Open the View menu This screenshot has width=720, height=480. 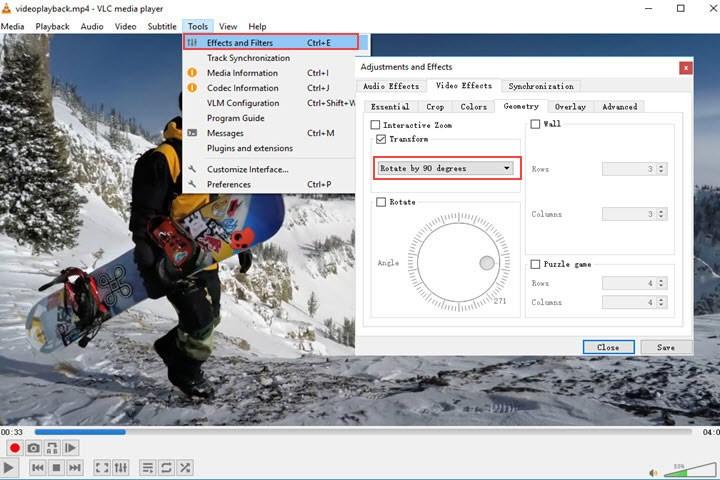tap(228, 27)
